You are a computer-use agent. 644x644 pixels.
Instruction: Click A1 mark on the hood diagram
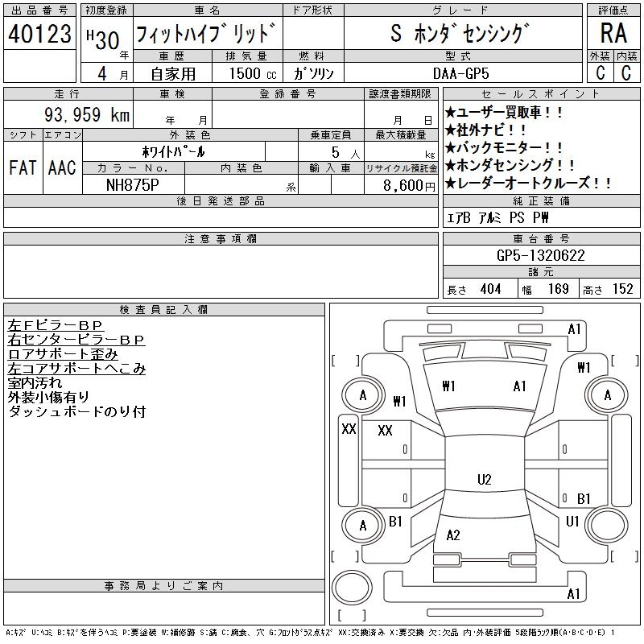tap(519, 386)
